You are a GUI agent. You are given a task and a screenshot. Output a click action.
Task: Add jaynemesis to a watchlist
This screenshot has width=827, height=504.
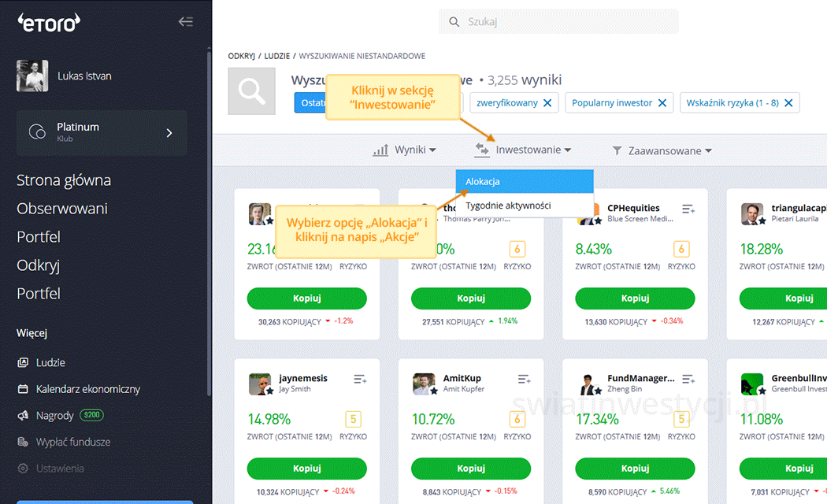pyautogui.click(x=360, y=379)
